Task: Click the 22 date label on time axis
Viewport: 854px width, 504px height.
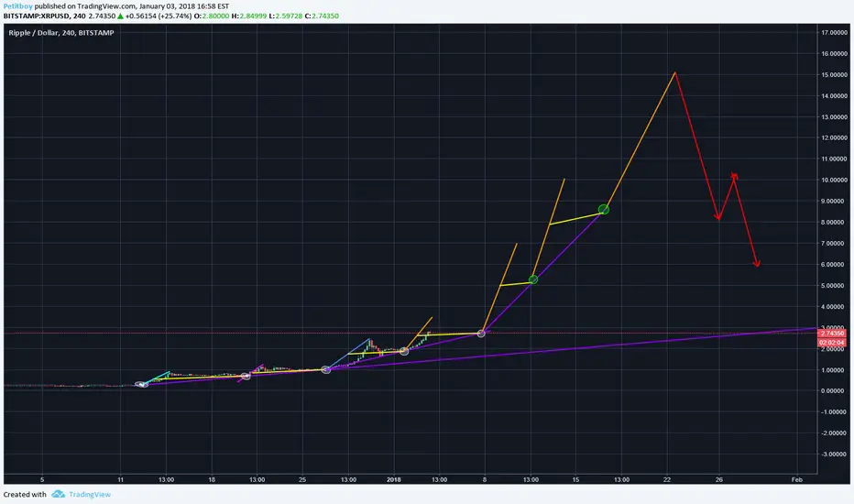Action: (x=667, y=479)
